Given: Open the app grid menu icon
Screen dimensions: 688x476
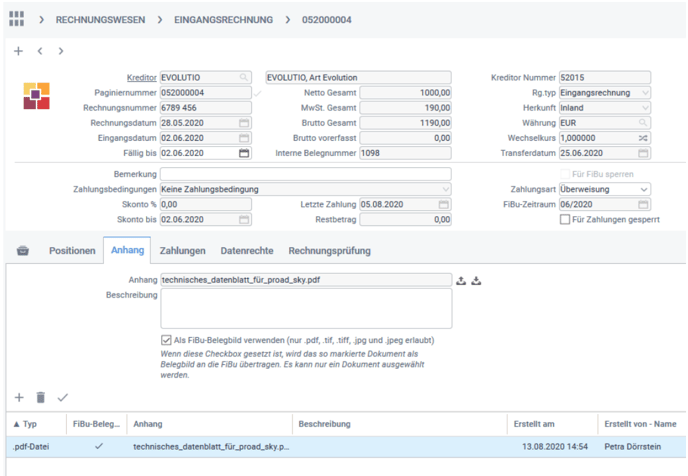Looking at the screenshot, I should (18, 19).
